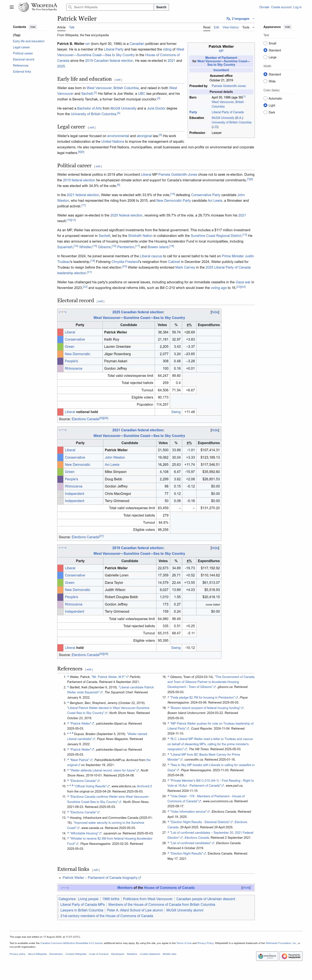Open the external link icon beside the Parliament biography
The width and height of the screenshot is (312, 980).
(x=140, y=878)
